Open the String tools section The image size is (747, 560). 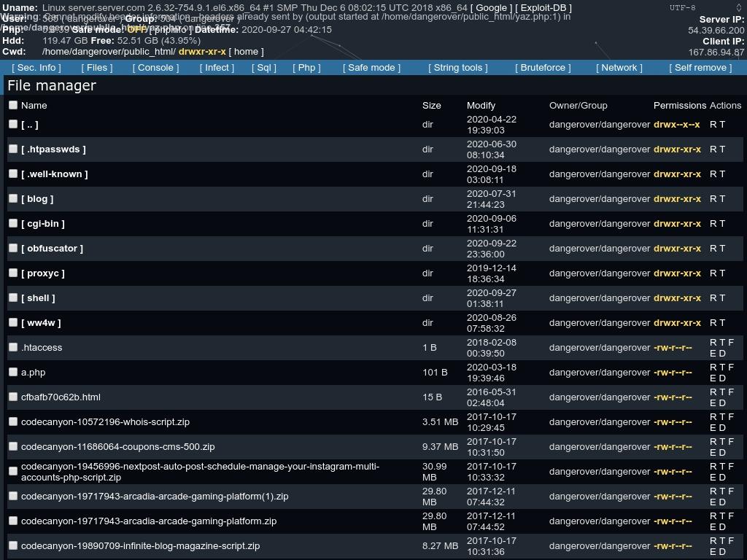(457, 67)
